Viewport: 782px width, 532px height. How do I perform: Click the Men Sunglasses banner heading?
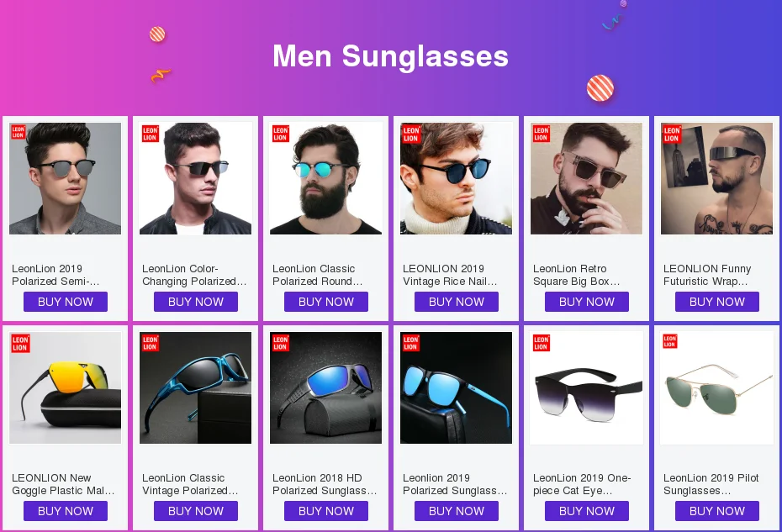tap(390, 55)
